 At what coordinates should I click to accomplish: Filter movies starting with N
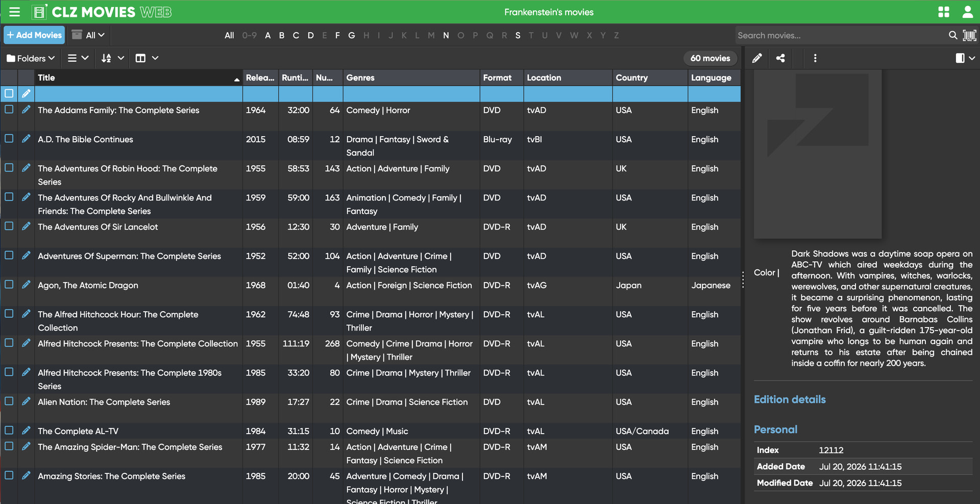coord(446,35)
